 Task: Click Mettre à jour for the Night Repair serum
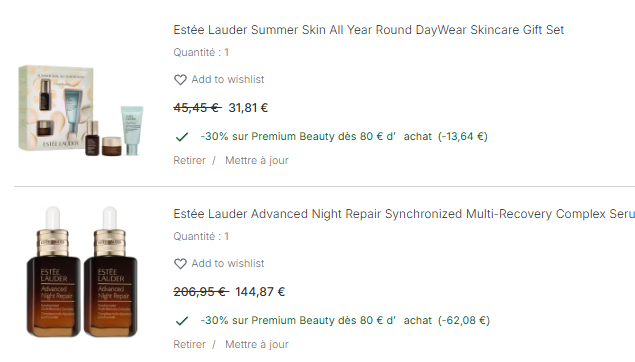tap(257, 344)
